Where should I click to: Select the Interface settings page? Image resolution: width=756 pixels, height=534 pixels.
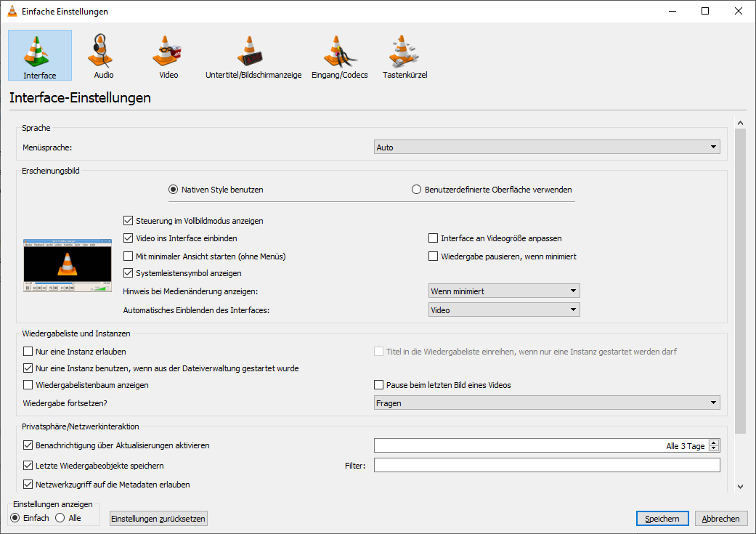click(x=39, y=54)
